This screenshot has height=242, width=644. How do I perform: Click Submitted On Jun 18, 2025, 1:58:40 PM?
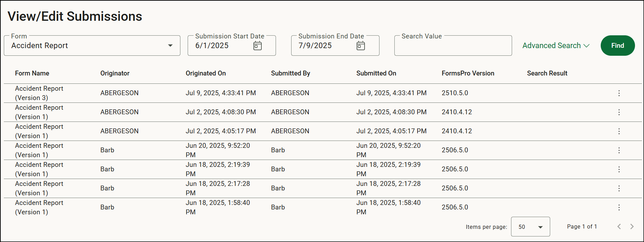coord(388,207)
